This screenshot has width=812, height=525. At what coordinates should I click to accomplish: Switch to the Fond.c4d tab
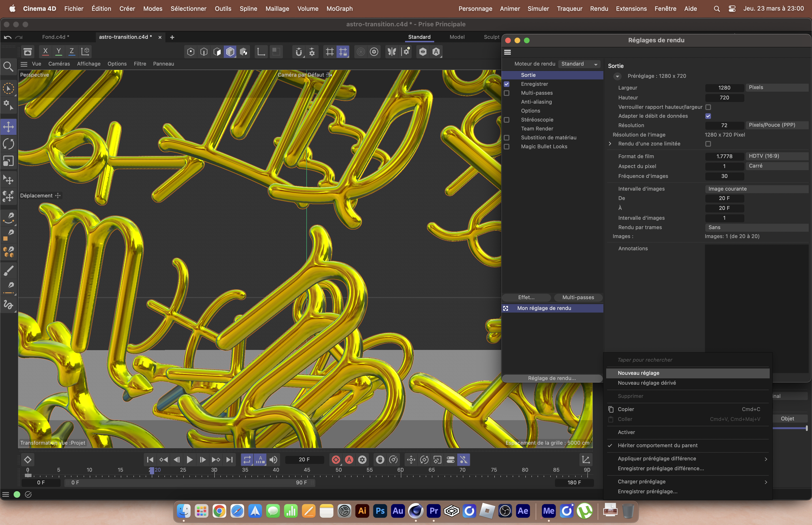55,37
